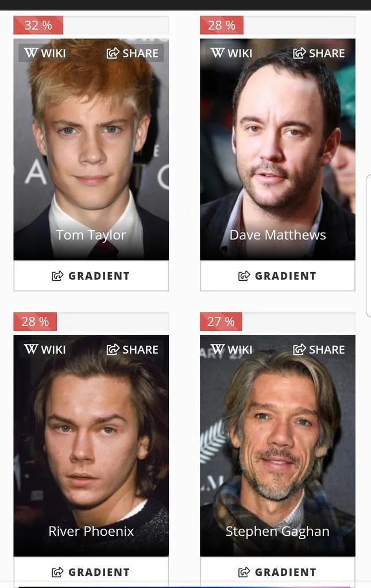Click the share icon on the Dave Matthews card

pyautogui.click(x=299, y=53)
